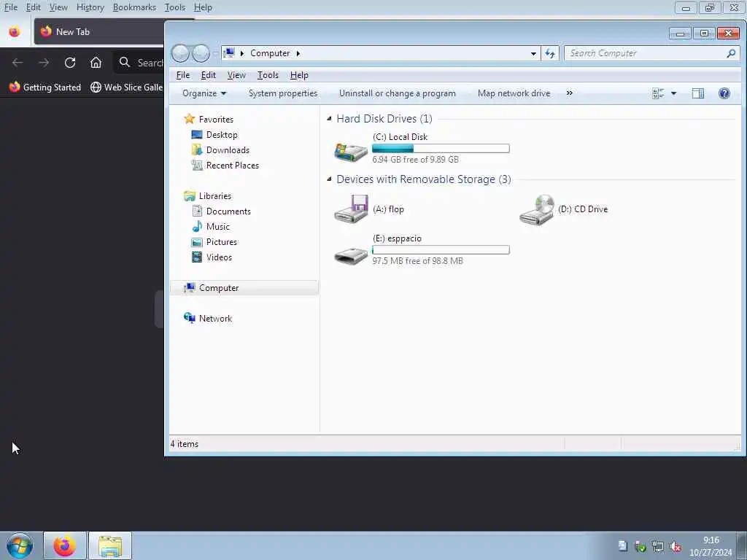Click the Firefox search address field

[139, 63]
